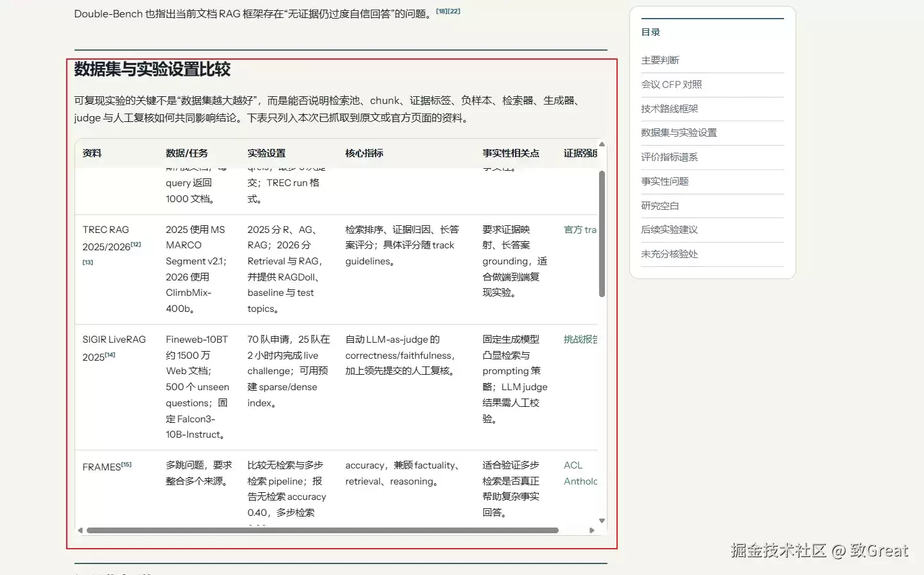Open 评价指标谱系 contents entry
This screenshot has height=575, width=924.
pos(669,157)
